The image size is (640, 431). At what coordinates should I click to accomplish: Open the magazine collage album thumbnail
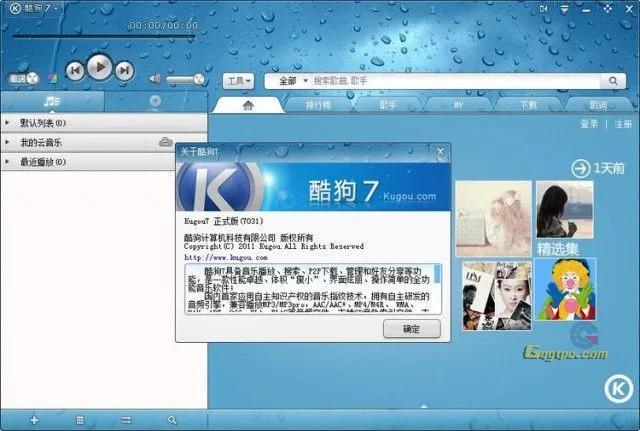click(497, 296)
